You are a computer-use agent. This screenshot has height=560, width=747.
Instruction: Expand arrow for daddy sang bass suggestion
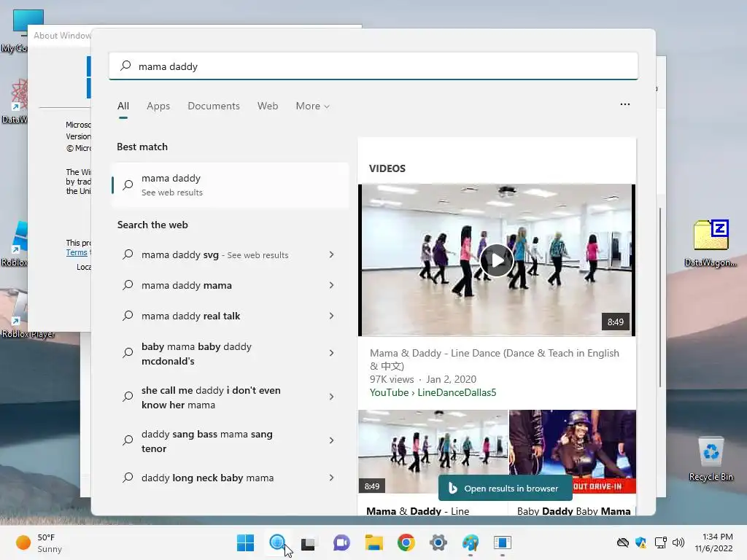click(x=332, y=440)
